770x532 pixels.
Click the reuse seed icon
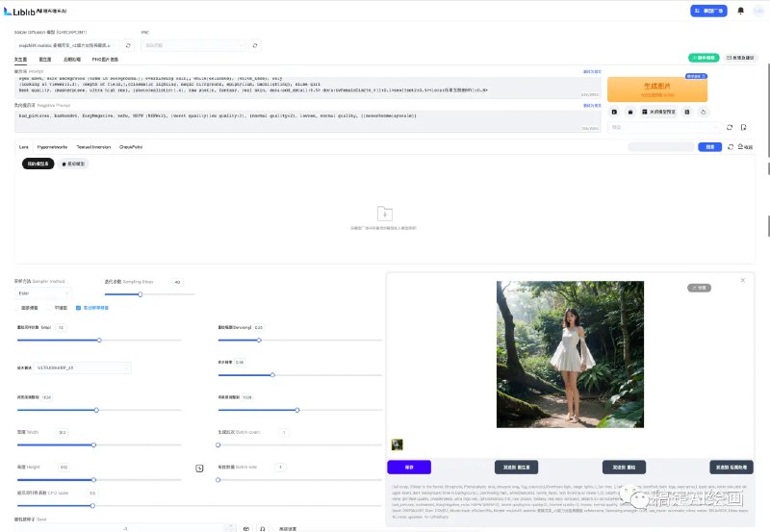[x=263, y=528]
